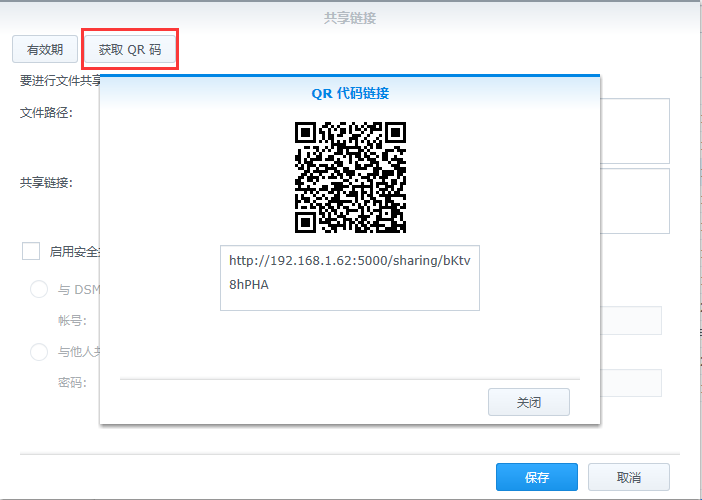
Task: Click the QR 代码链接 dialog title
Action: point(350,94)
